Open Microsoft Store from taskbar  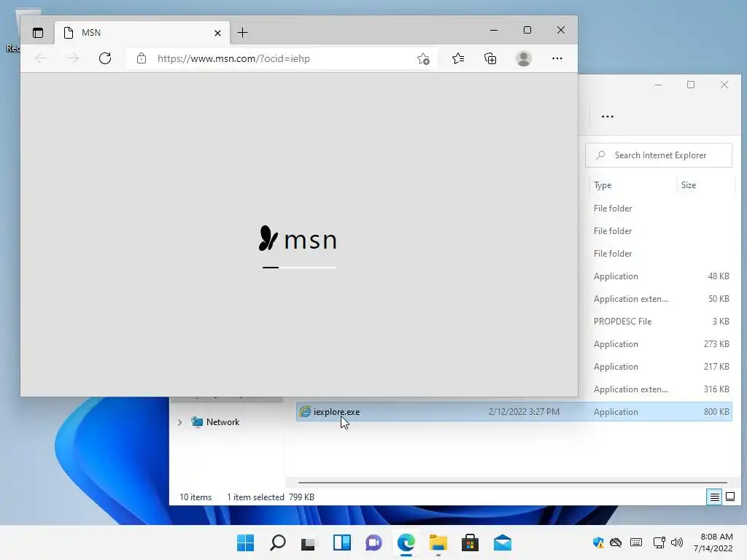[x=470, y=542]
